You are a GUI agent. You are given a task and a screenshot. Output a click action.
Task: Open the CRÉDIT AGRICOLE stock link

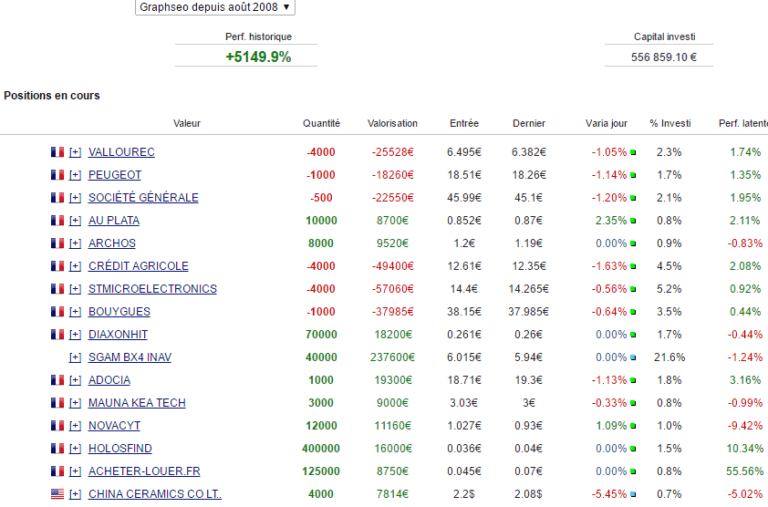click(x=138, y=266)
